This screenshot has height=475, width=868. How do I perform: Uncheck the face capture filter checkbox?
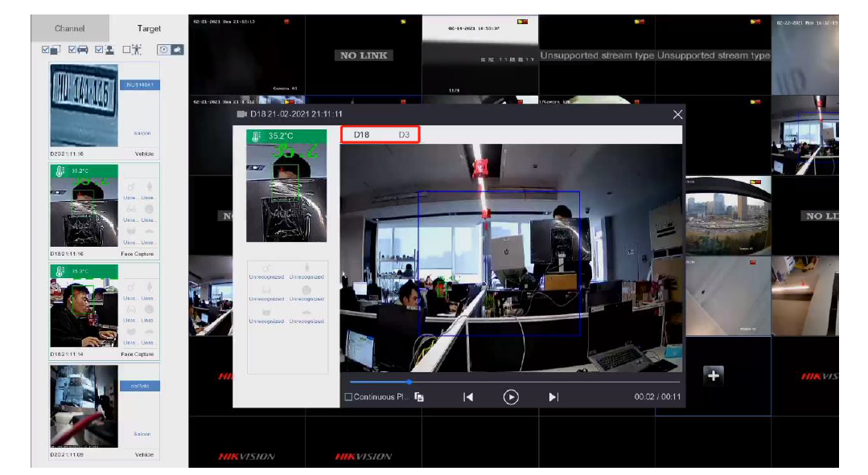(100, 49)
